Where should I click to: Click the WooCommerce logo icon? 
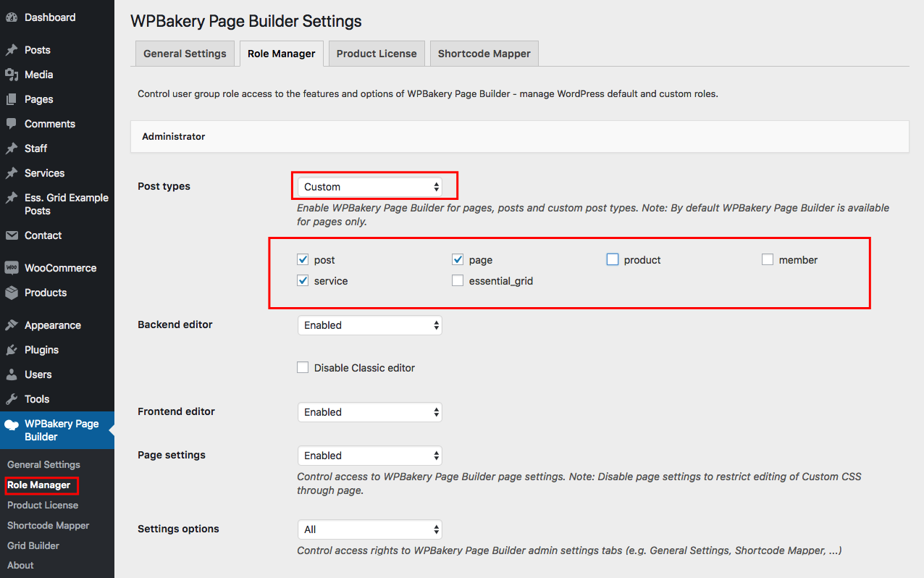point(12,268)
